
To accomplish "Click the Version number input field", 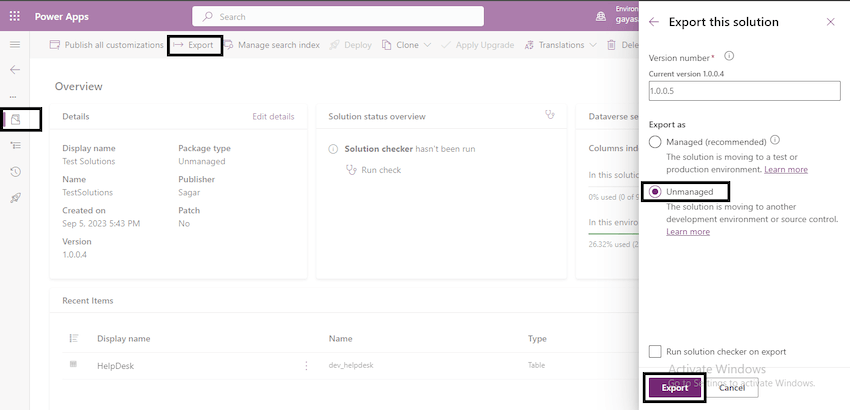I will [x=744, y=91].
